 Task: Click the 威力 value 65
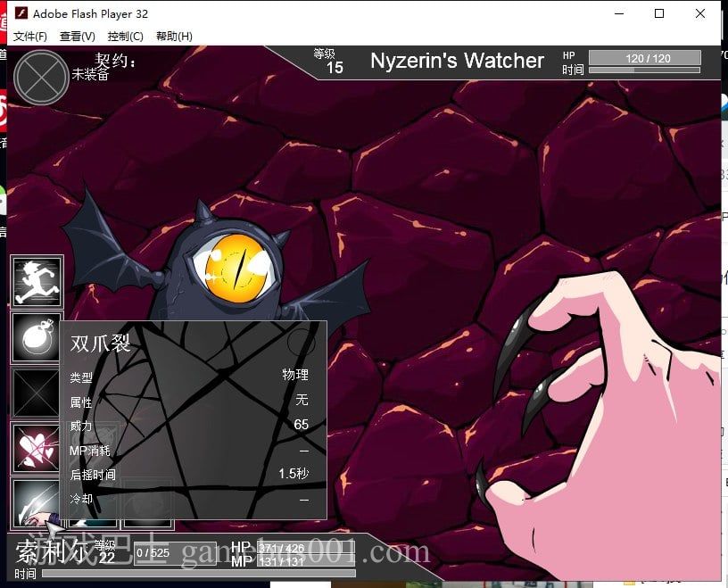301,424
